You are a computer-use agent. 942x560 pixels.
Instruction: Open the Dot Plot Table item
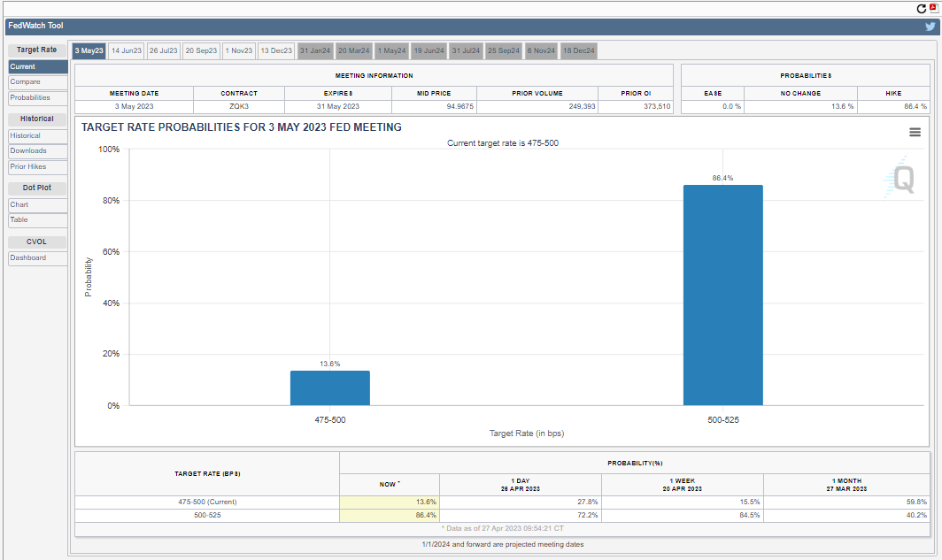point(19,220)
